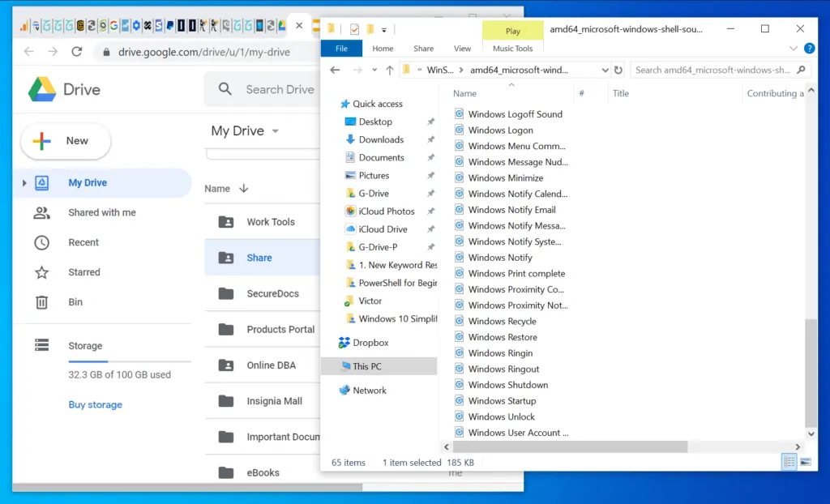Open the Network item in navigation pane
Viewport: 830px width, 504px height.
coord(369,390)
